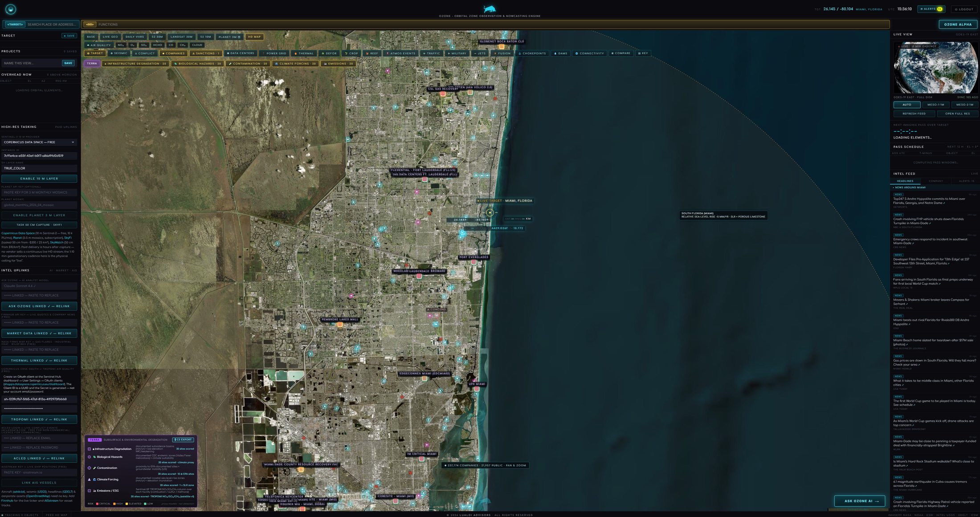The image size is (980, 517).
Task: Toggle the Power Grid layer
Action: (x=275, y=53)
